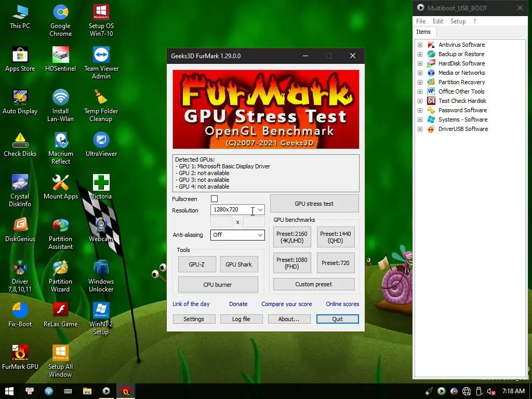Open Edit menu in Multiboot_USB_BOOT

pos(437,21)
